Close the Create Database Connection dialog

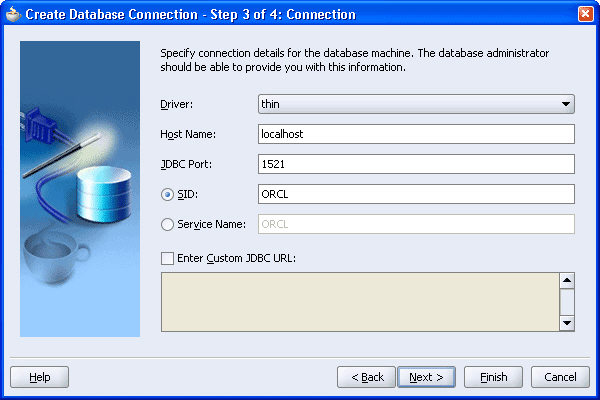coord(585,14)
